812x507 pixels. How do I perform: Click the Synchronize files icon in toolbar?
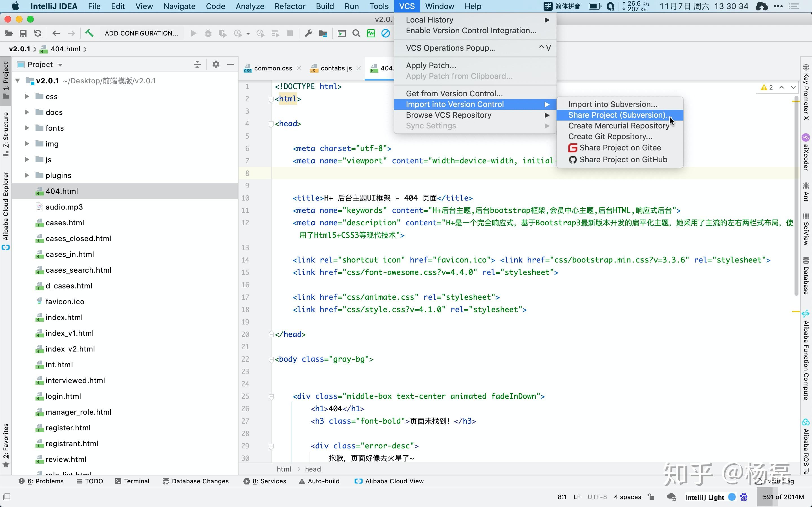(37, 33)
